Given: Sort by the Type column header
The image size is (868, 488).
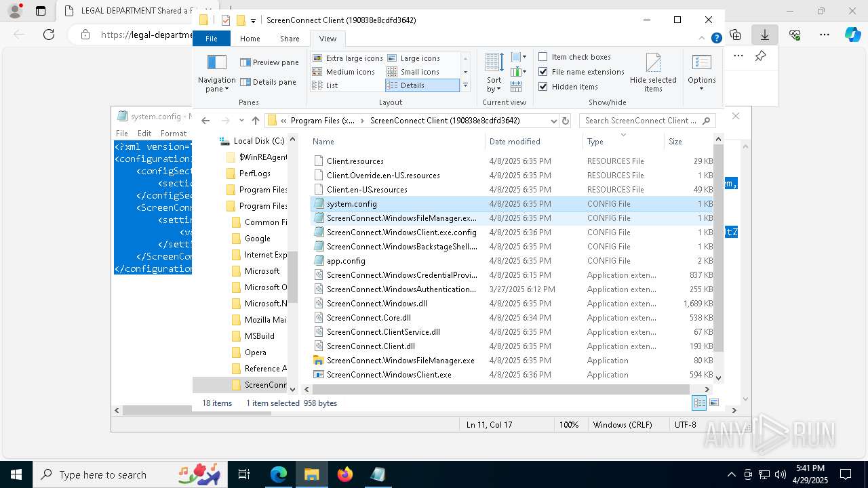Looking at the screenshot, I should pos(623,142).
